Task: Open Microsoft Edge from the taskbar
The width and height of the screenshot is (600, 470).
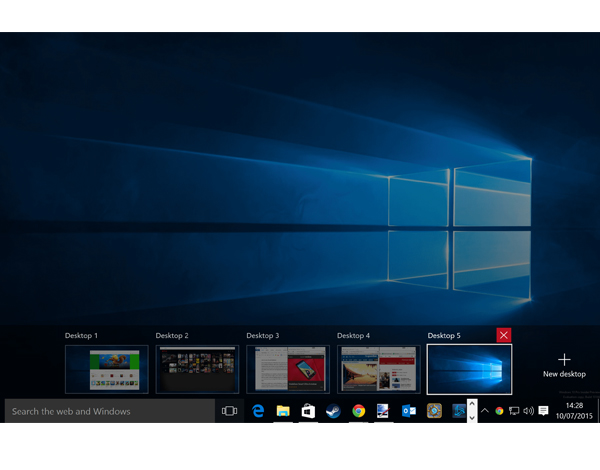Action: pyautogui.click(x=258, y=411)
